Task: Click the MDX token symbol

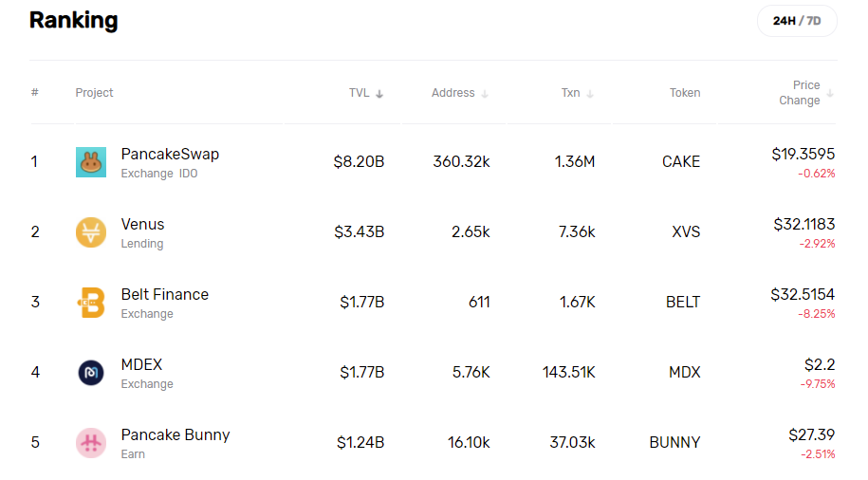Action: click(685, 373)
